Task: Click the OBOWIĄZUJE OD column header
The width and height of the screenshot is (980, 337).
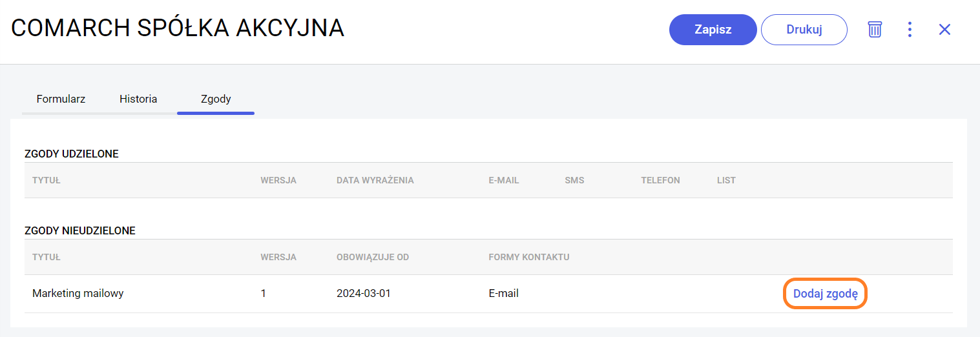Action: coord(373,258)
